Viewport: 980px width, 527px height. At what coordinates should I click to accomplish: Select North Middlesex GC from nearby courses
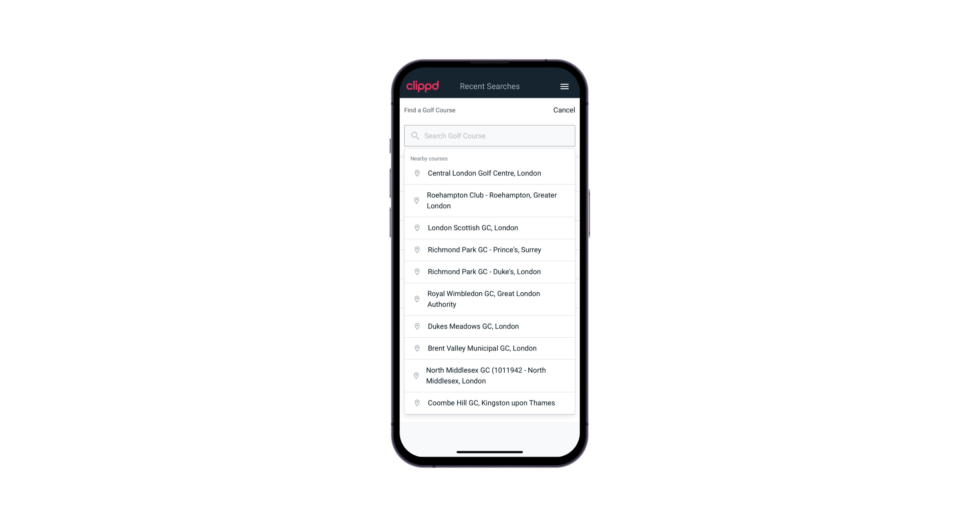(489, 376)
